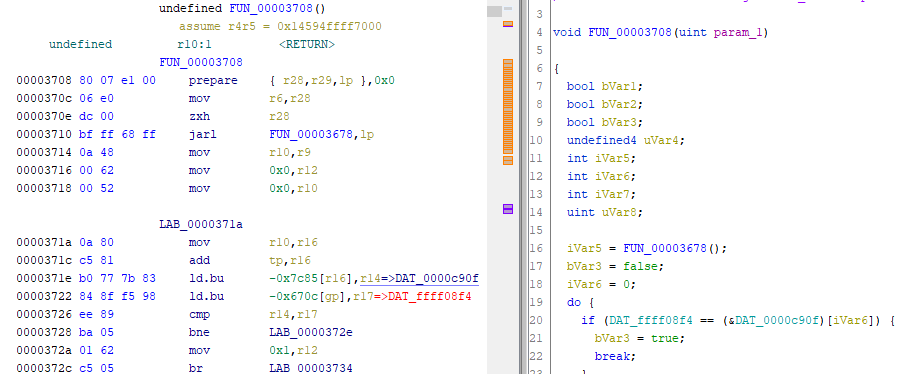Click the assume r4r5 register value line
The width and height of the screenshot is (901, 374).
(280, 26)
